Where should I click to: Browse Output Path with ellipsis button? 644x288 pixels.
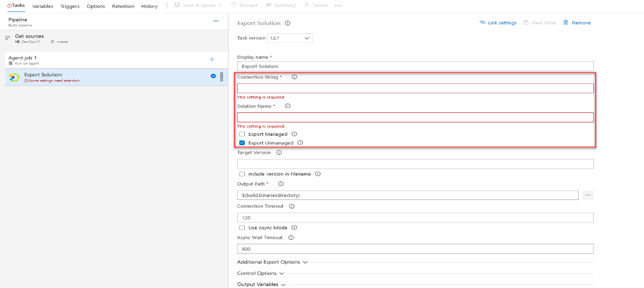pos(588,195)
